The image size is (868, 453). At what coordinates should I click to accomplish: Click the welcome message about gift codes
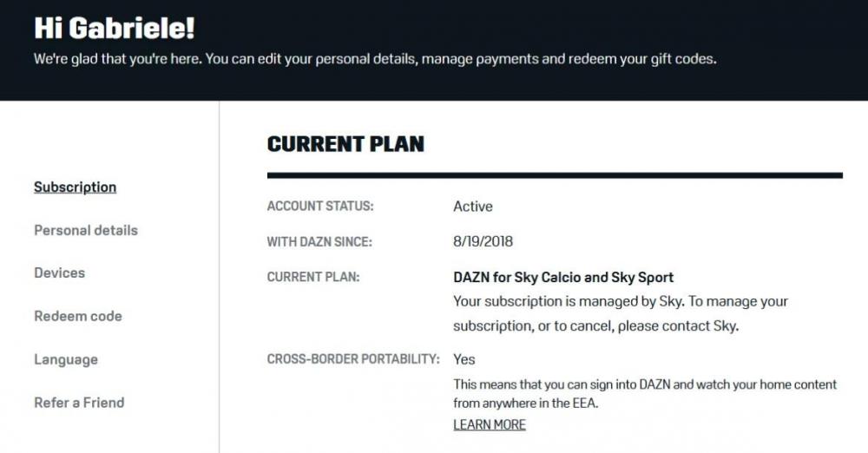click(375, 61)
